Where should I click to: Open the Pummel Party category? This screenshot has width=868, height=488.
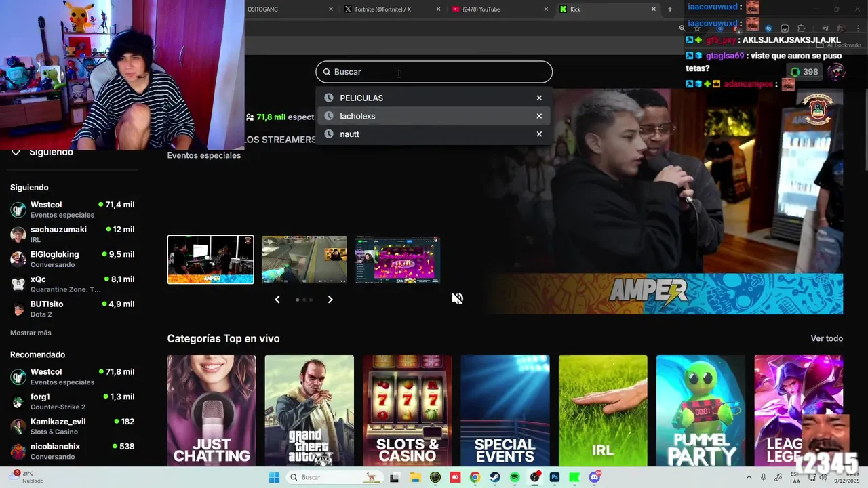tap(701, 411)
